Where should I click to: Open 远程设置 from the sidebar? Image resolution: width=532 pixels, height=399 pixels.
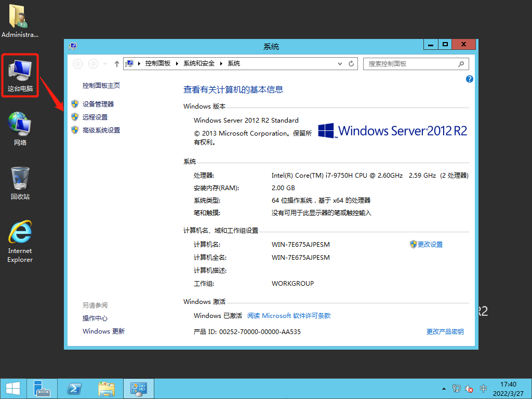coord(95,117)
